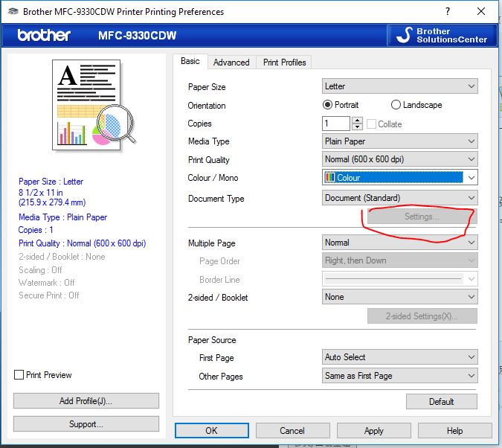Click 'Secure Print : Off' summary text

tap(49, 295)
